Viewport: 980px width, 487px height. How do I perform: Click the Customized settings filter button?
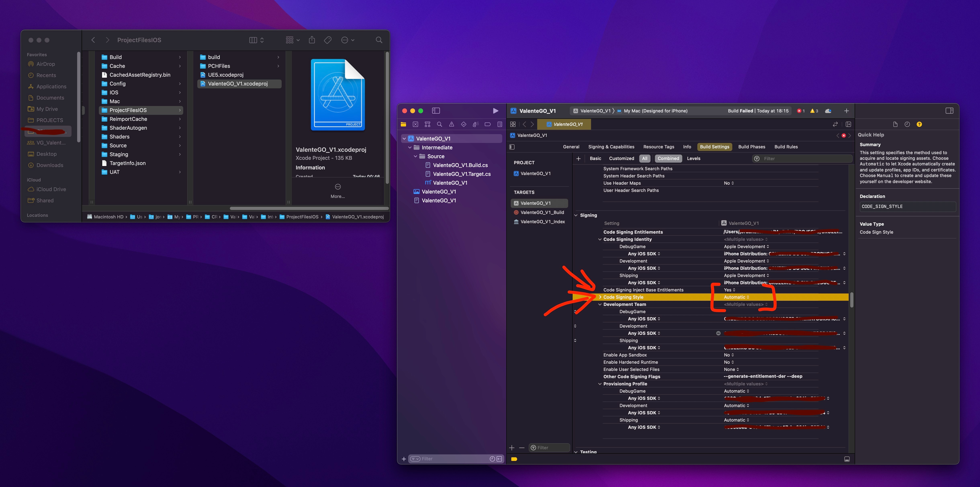coord(621,159)
